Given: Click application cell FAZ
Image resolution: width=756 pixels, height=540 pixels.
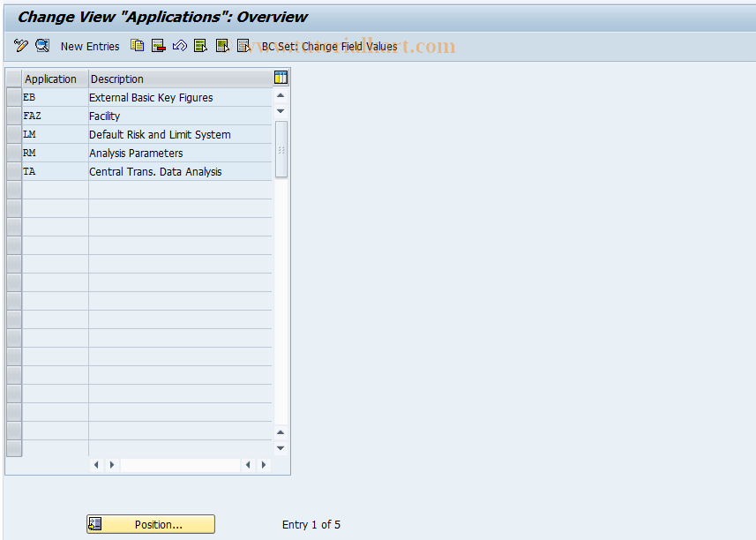Looking at the screenshot, I should pyautogui.click(x=55, y=116).
